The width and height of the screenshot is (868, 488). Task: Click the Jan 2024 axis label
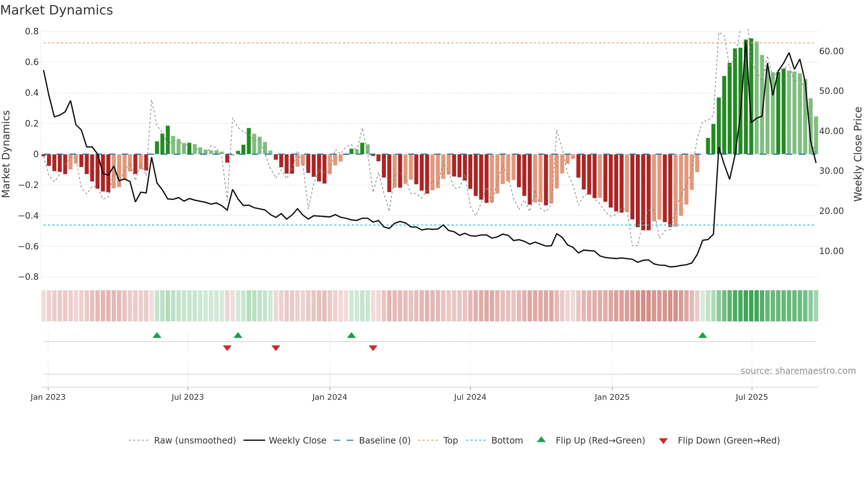click(x=330, y=397)
